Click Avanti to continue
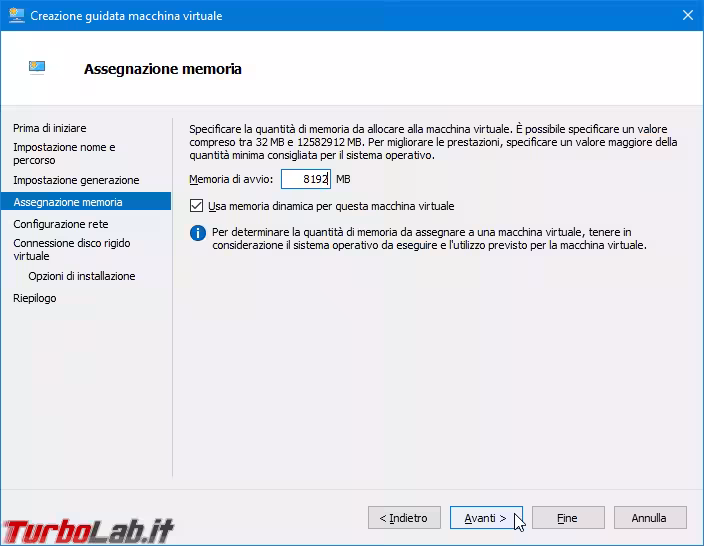Image resolution: width=704 pixels, height=546 pixels. [x=486, y=518]
